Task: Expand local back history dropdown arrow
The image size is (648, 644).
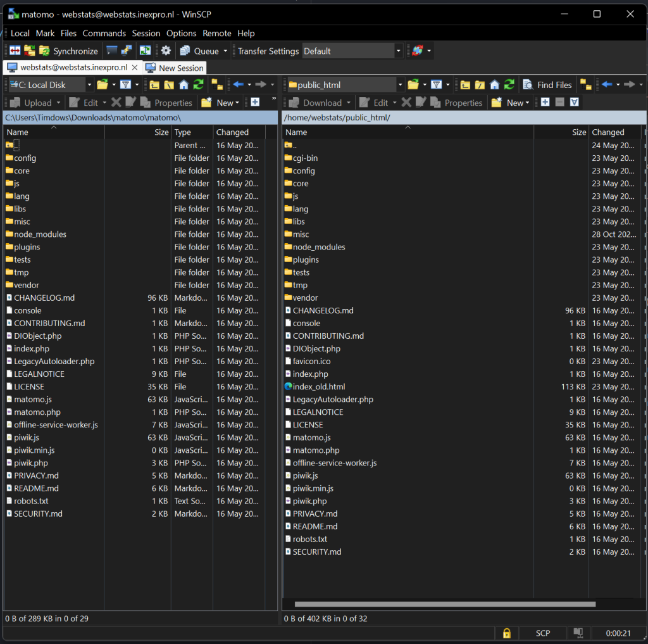Action: [x=249, y=85]
